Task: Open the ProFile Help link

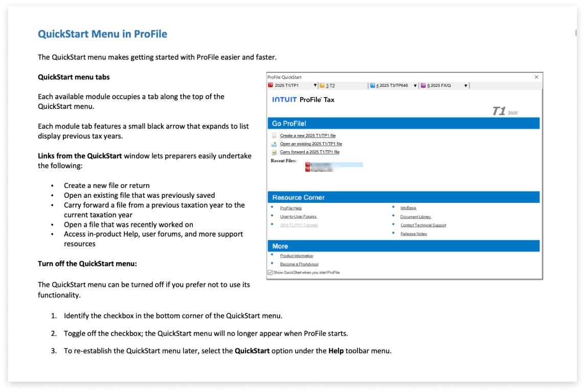Action: pyautogui.click(x=291, y=208)
